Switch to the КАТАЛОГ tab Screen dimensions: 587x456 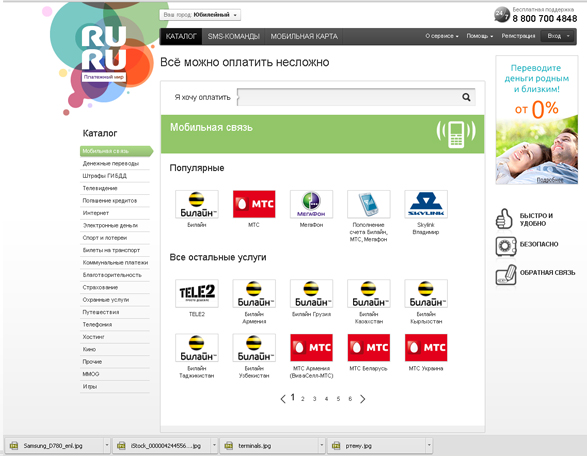(181, 36)
